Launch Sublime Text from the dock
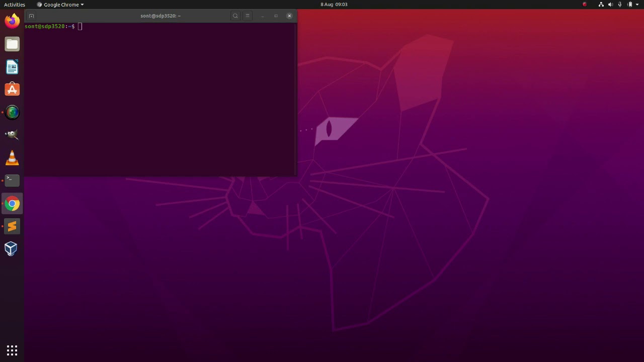The image size is (644, 362). [x=12, y=226]
